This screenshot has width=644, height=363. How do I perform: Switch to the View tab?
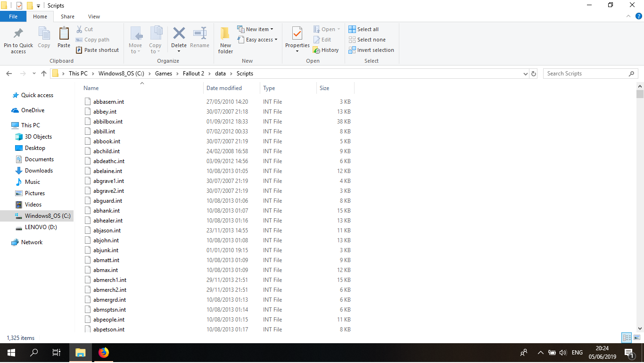pos(94,16)
